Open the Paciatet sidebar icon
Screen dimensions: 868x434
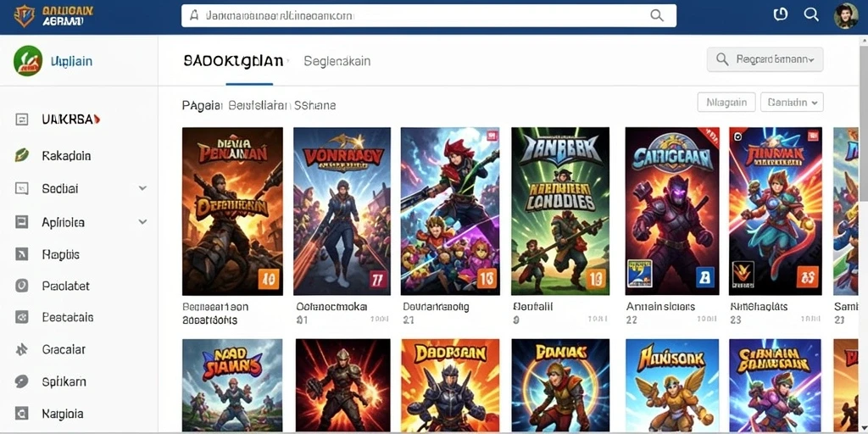(x=21, y=286)
